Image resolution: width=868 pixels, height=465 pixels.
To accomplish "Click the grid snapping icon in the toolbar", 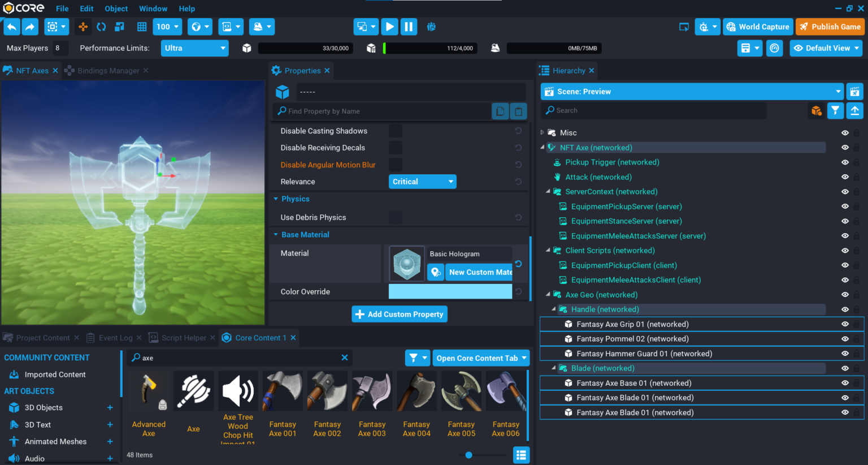I will [141, 27].
